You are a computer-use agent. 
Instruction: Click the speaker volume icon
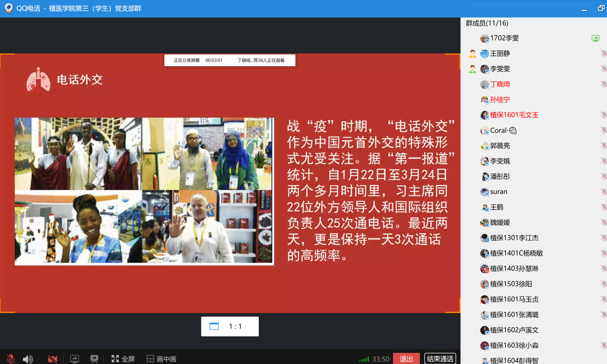pyautogui.click(x=28, y=359)
